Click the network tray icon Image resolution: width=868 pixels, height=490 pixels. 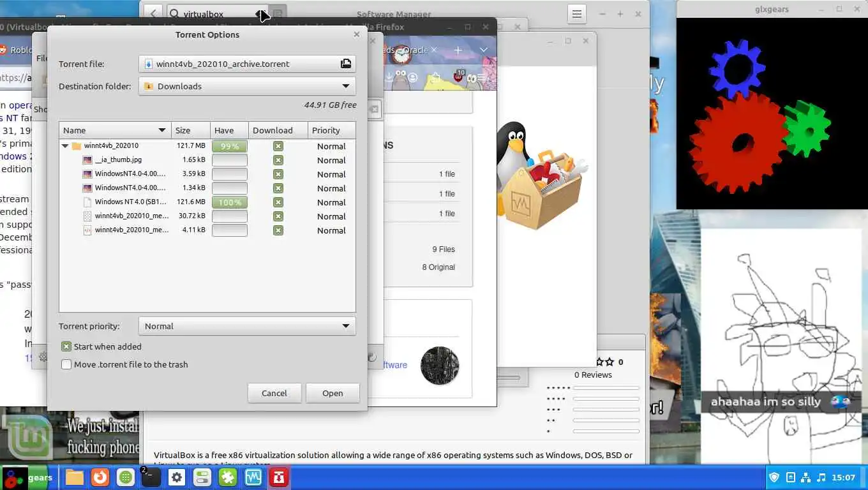click(x=806, y=477)
